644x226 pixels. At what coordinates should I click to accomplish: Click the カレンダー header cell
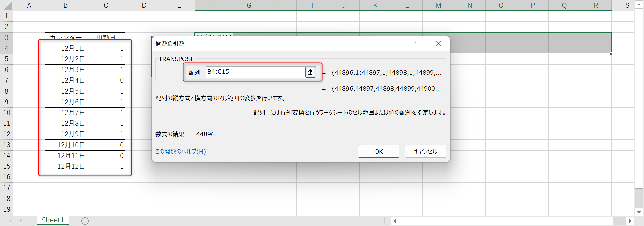(66, 37)
